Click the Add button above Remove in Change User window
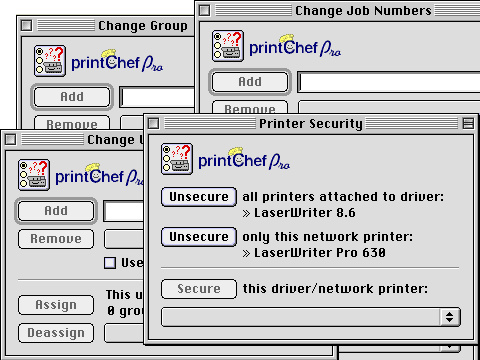Image resolution: width=480 pixels, height=360 pixels. (56, 211)
